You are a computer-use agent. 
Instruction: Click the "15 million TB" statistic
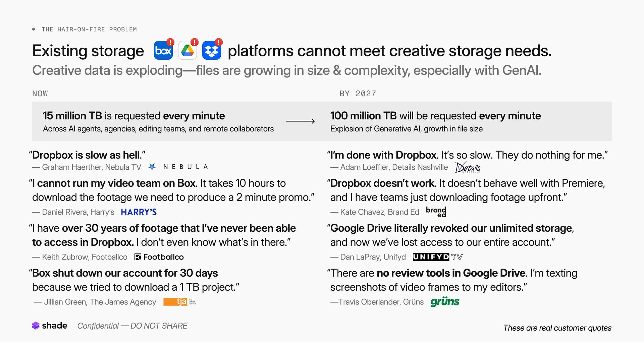click(x=72, y=116)
